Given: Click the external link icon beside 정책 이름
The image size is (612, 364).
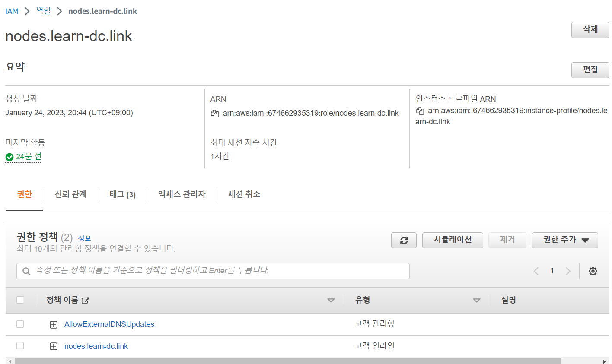Looking at the screenshot, I should [85, 300].
